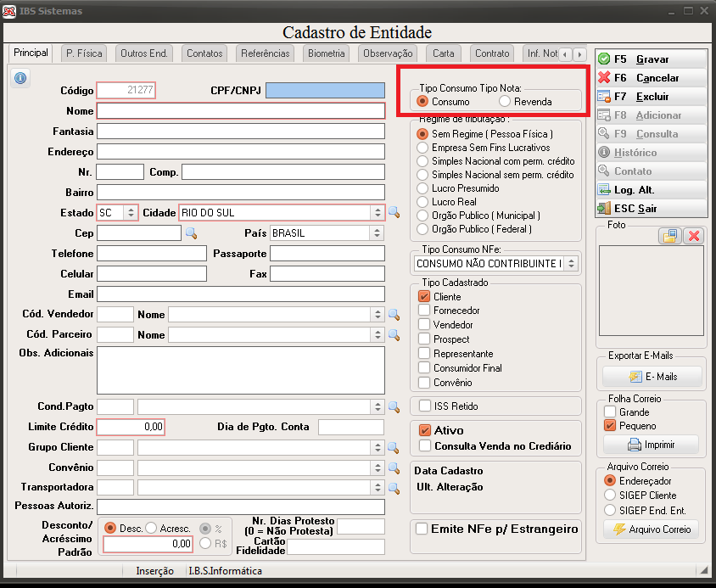716x588 pixels.
Task: Check the Fornecedor checkbox
Action: pos(424,311)
